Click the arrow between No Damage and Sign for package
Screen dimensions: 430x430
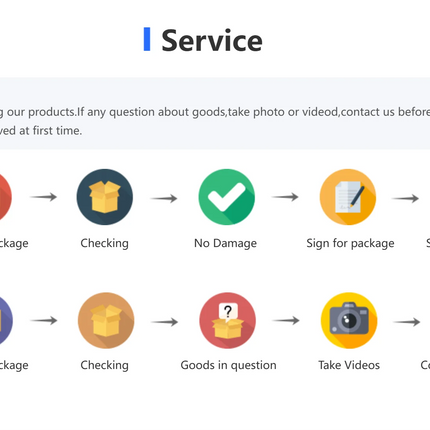285,197
